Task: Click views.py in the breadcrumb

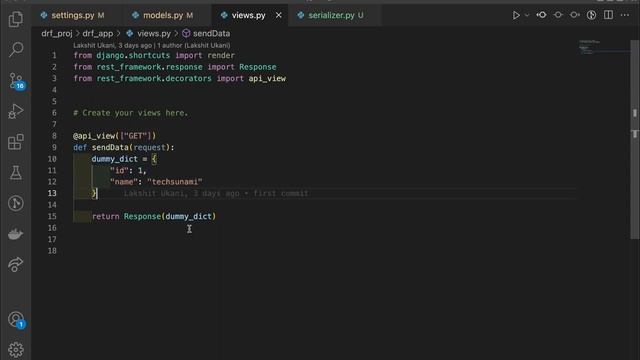Action: pyautogui.click(x=153, y=33)
